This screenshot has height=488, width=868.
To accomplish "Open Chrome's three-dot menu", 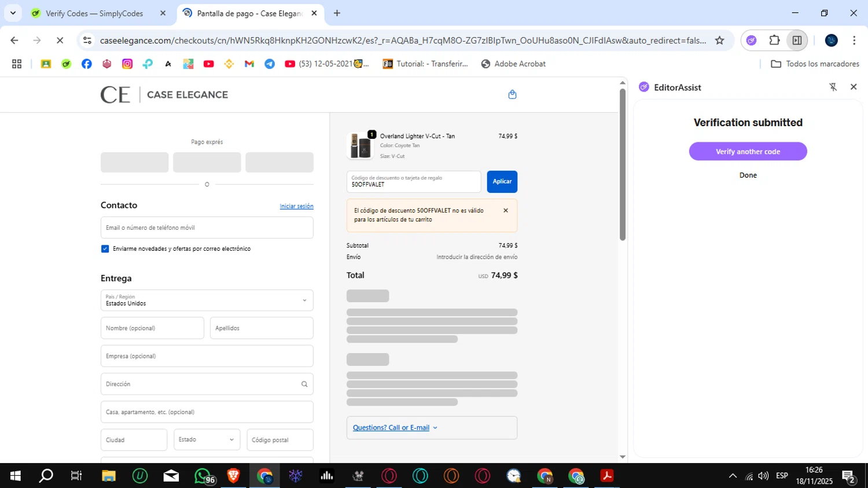I will pos(854,41).
